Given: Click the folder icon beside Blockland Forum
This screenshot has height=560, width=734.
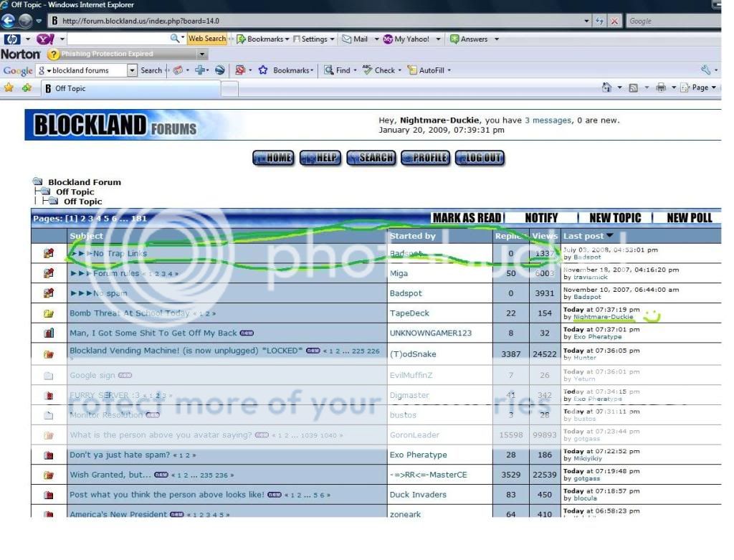Looking at the screenshot, I should pos(38,181).
